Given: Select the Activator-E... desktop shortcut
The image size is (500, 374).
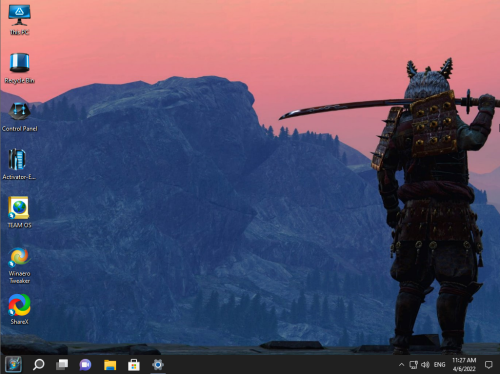Looking at the screenshot, I should [19, 165].
